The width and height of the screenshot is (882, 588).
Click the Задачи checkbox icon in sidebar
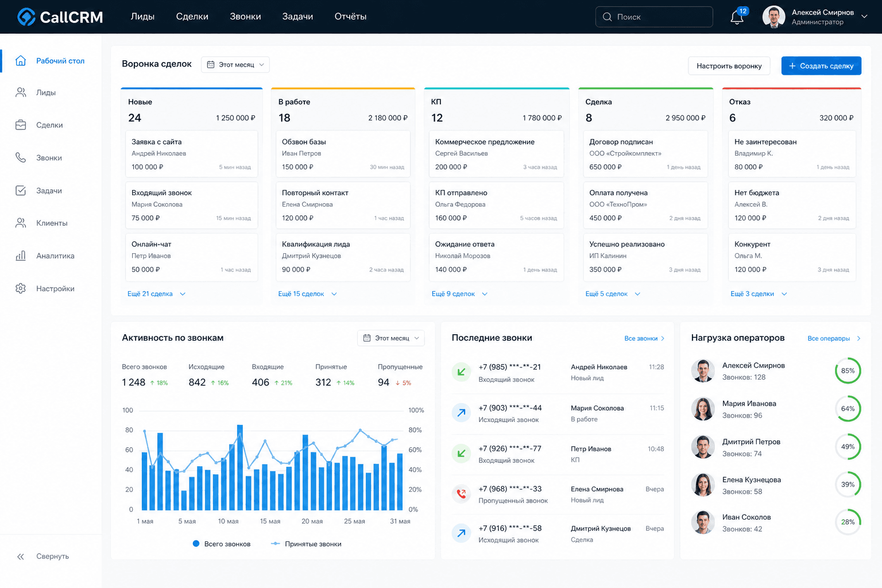tap(21, 190)
